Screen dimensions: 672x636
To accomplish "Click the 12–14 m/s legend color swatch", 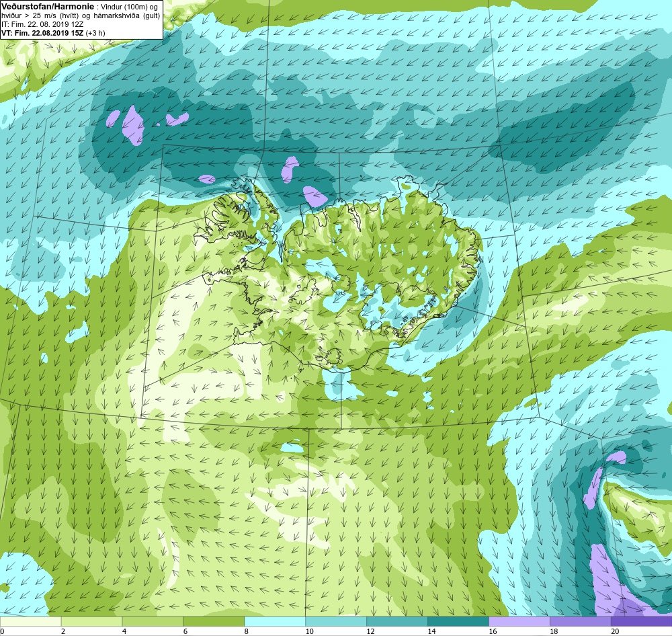I will pyautogui.click(x=397, y=621).
